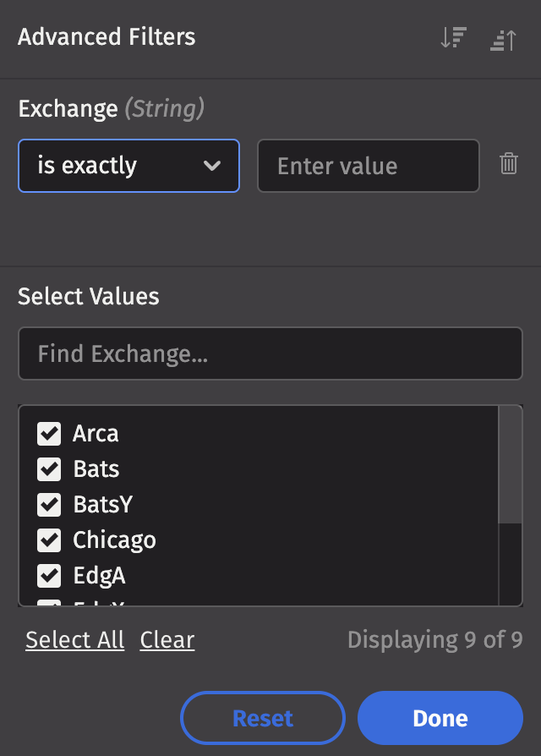Click the exchange list scrollbar thumb

[511, 465]
